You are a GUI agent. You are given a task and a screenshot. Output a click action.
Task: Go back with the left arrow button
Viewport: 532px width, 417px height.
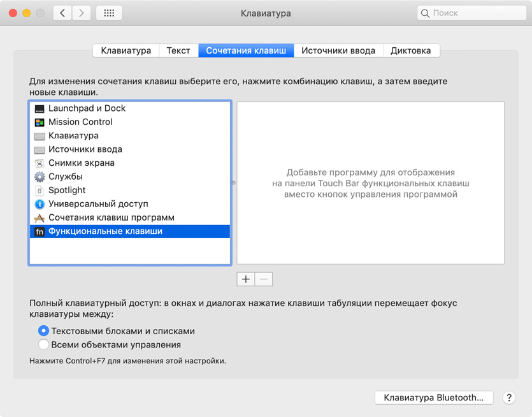click(62, 13)
